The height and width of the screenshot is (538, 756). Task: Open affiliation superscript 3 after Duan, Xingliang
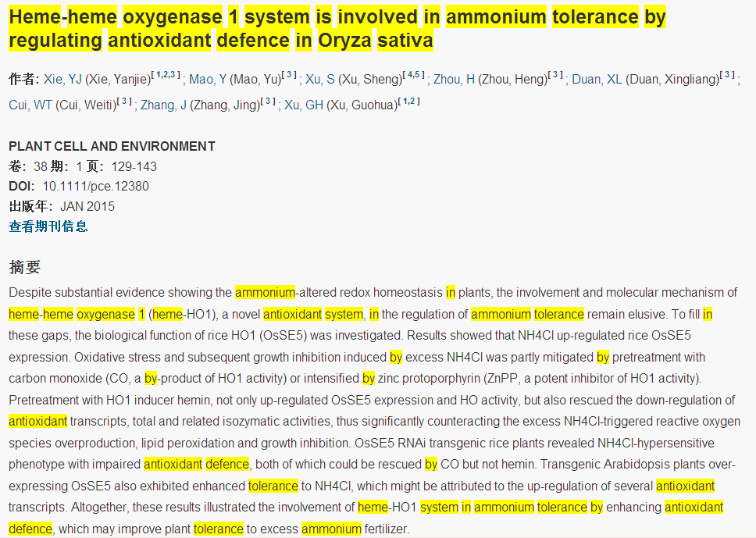pyautogui.click(x=728, y=75)
